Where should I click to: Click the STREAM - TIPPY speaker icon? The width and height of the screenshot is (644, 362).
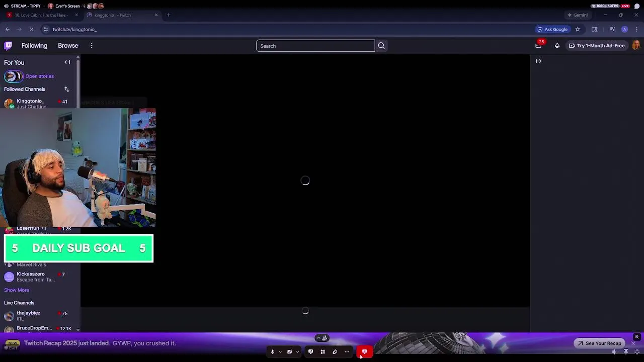coord(6,6)
